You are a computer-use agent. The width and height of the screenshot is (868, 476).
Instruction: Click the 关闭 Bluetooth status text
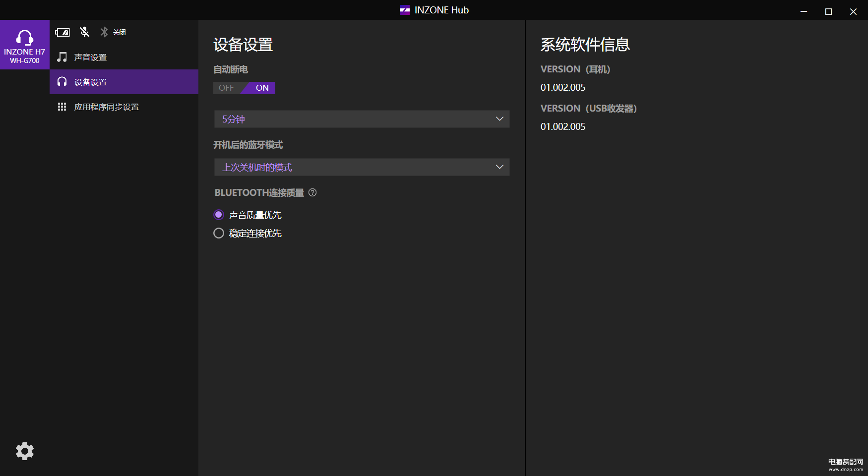(x=120, y=32)
